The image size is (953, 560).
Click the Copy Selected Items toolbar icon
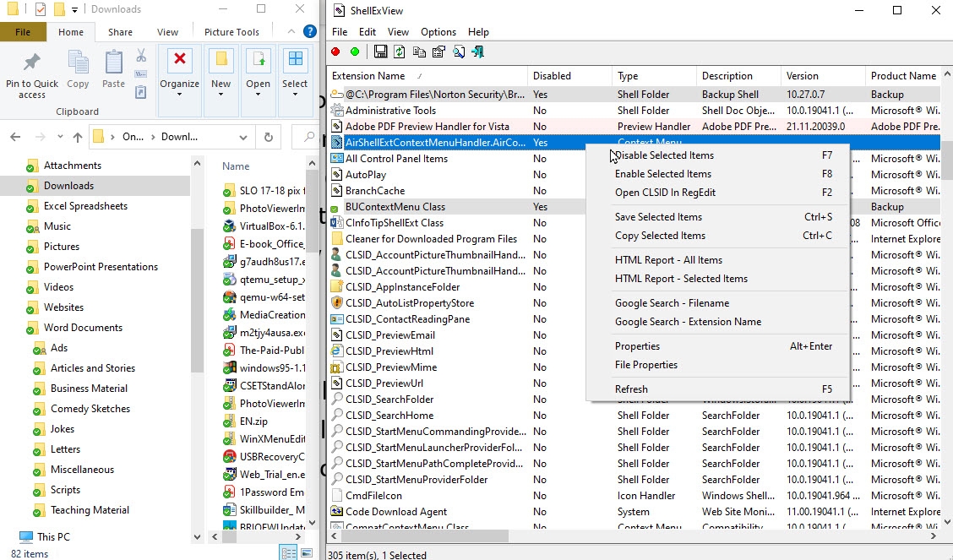pos(418,52)
